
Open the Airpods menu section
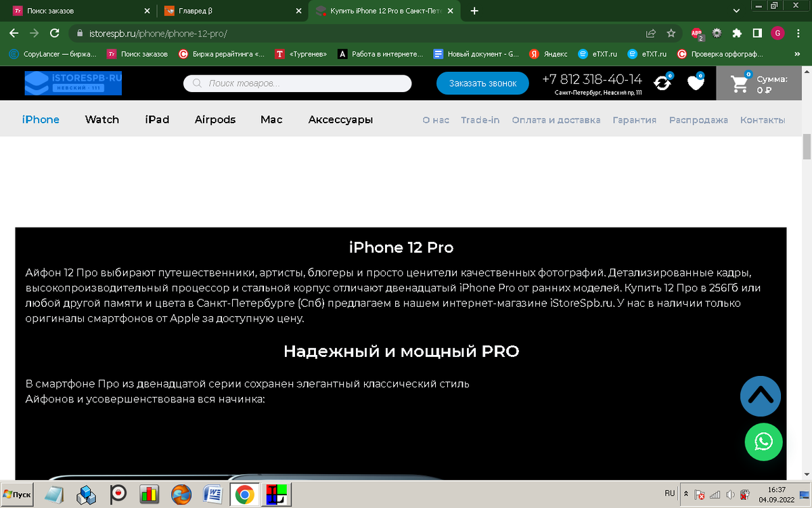pyautogui.click(x=215, y=119)
